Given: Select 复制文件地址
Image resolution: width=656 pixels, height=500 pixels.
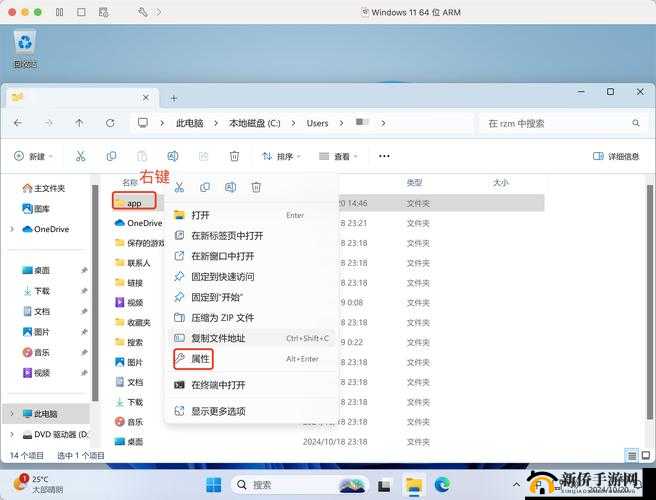Looking at the screenshot, I should pos(251,338).
